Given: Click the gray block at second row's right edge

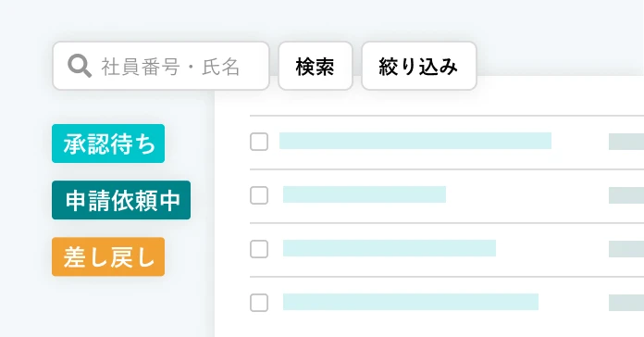Looking at the screenshot, I should [x=626, y=195].
